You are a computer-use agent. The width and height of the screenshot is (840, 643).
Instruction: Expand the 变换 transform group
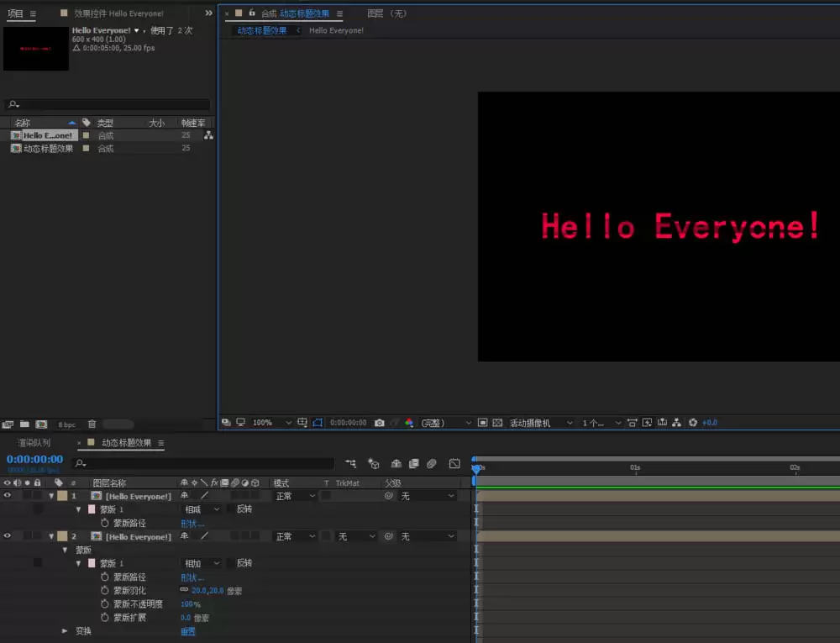click(65, 630)
